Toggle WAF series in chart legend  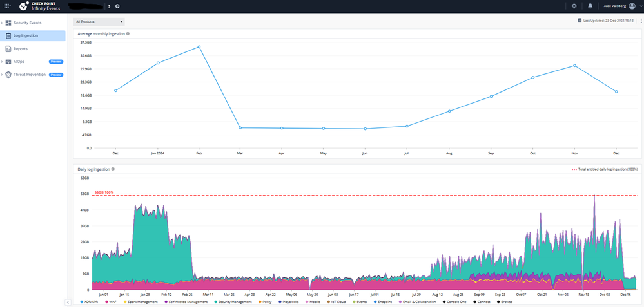pyautogui.click(x=112, y=301)
